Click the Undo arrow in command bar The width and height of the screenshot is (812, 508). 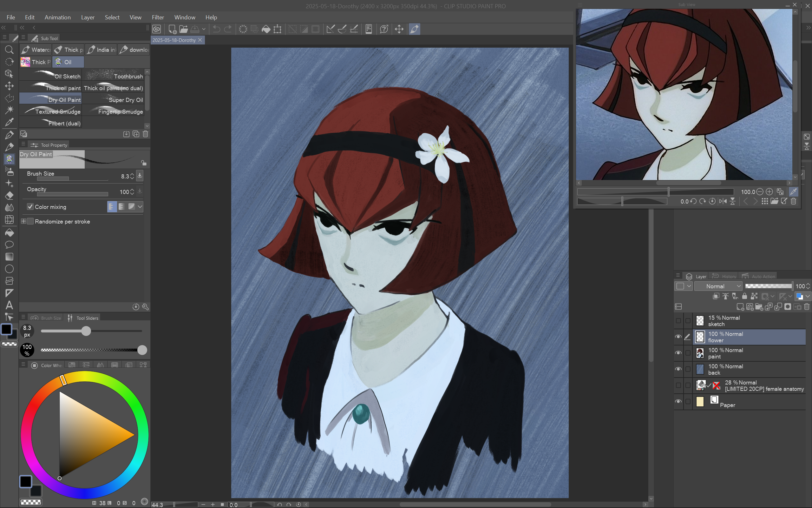pos(216,29)
